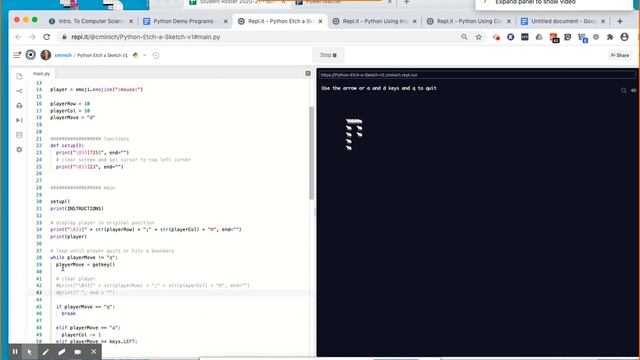Click the line 38 while playerMove loop
Image resolution: width=640 pixels, height=360 pixels.
[84, 258]
